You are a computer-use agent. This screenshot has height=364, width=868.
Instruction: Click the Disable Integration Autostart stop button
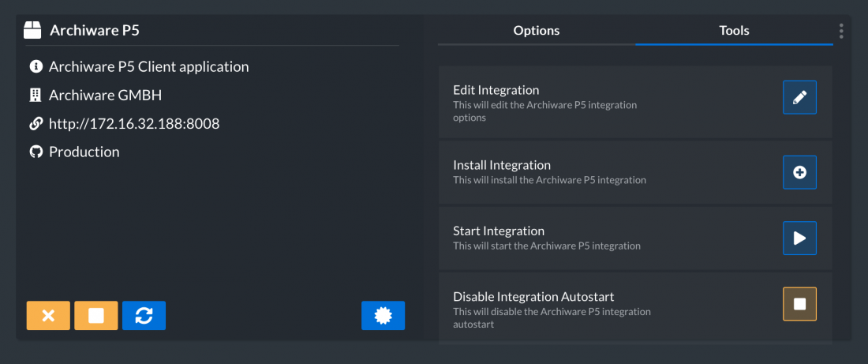(x=799, y=304)
